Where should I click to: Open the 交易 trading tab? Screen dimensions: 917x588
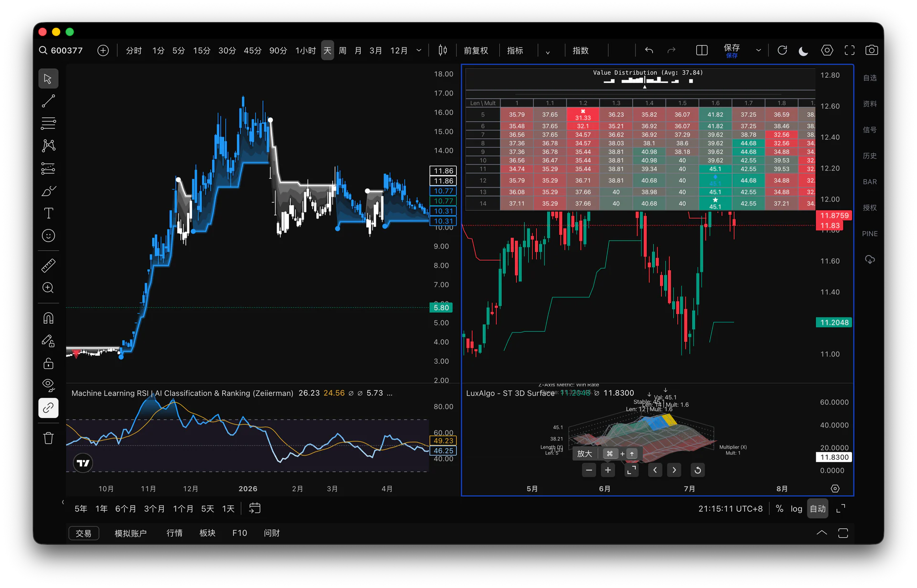pyautogui.click(x=84, y=533)
